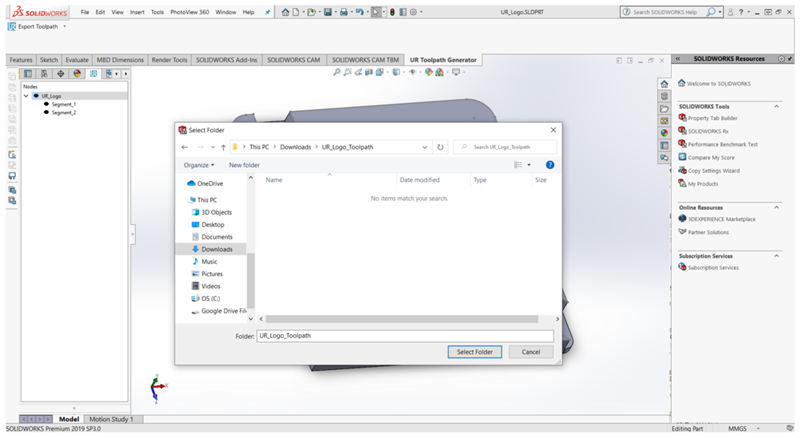Print the document from top toolbar

(344, 12)
